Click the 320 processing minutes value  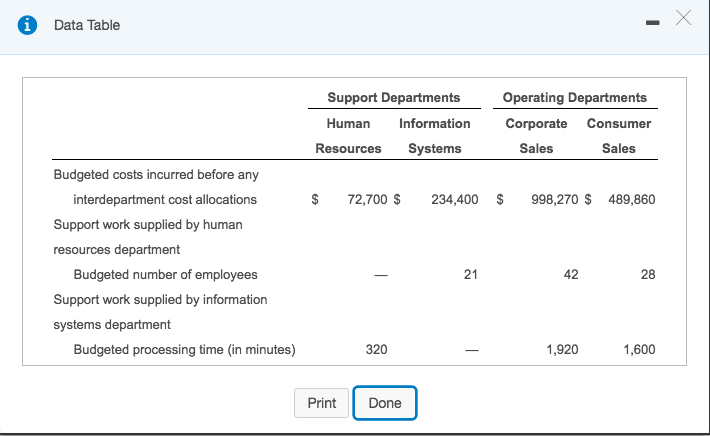(376, 349)
